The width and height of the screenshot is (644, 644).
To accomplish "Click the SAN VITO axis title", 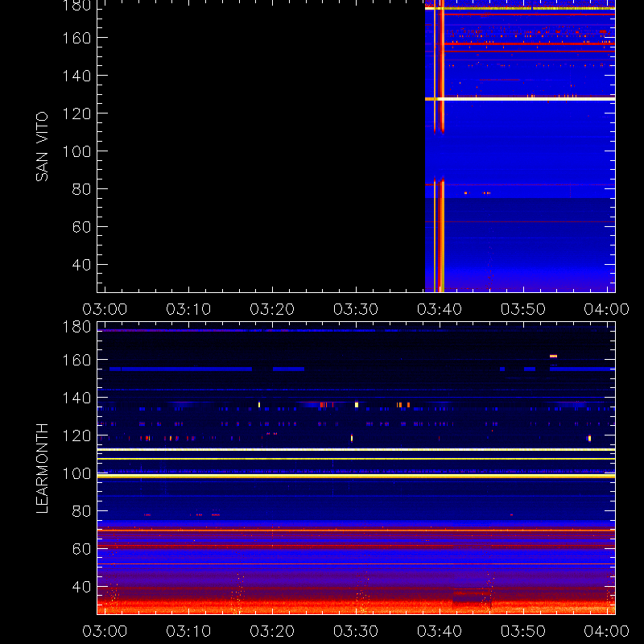I will pyautogui.click(x=42, y=147).
